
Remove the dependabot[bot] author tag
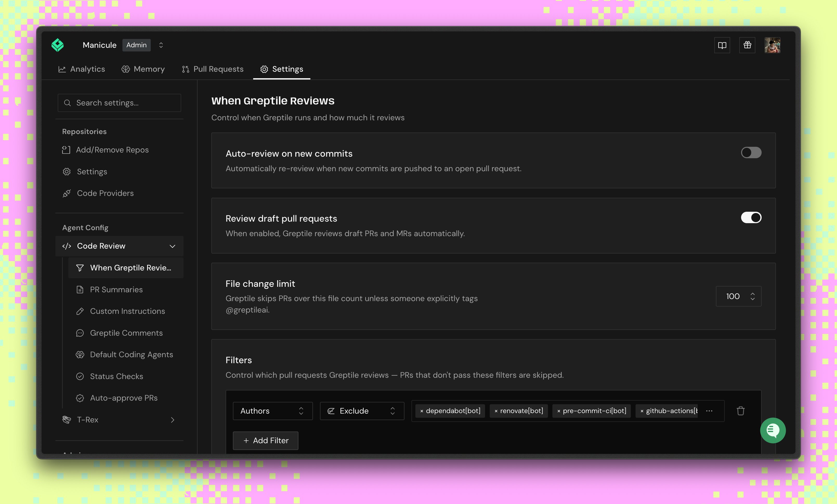422,411
